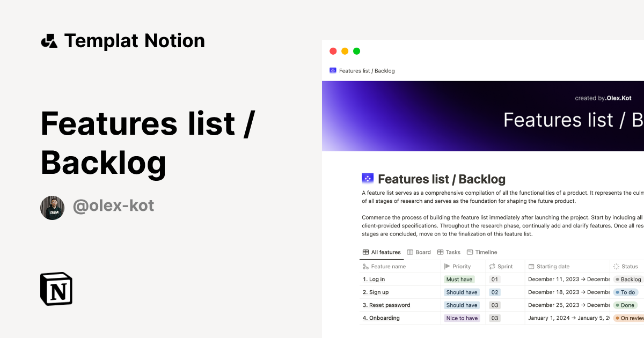The image size is (644, 338).
Task: Open the Priority selector on Sign up row
Action: coord(462,292)
